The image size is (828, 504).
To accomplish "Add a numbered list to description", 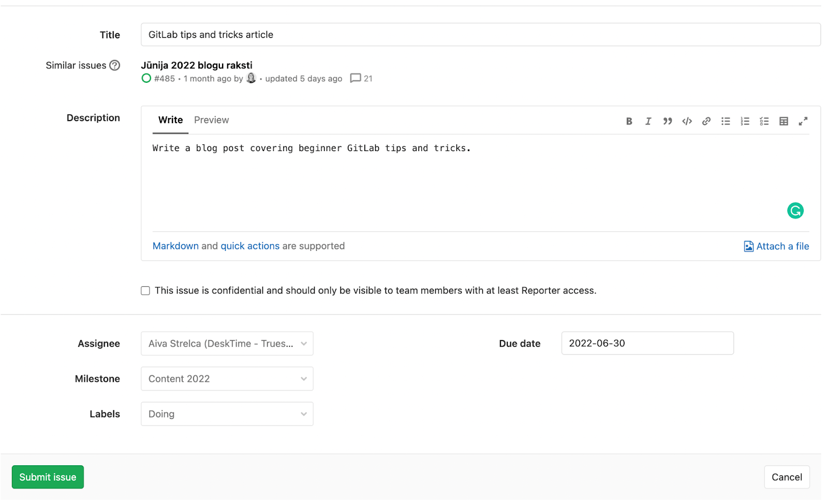I will pos(745,121).
